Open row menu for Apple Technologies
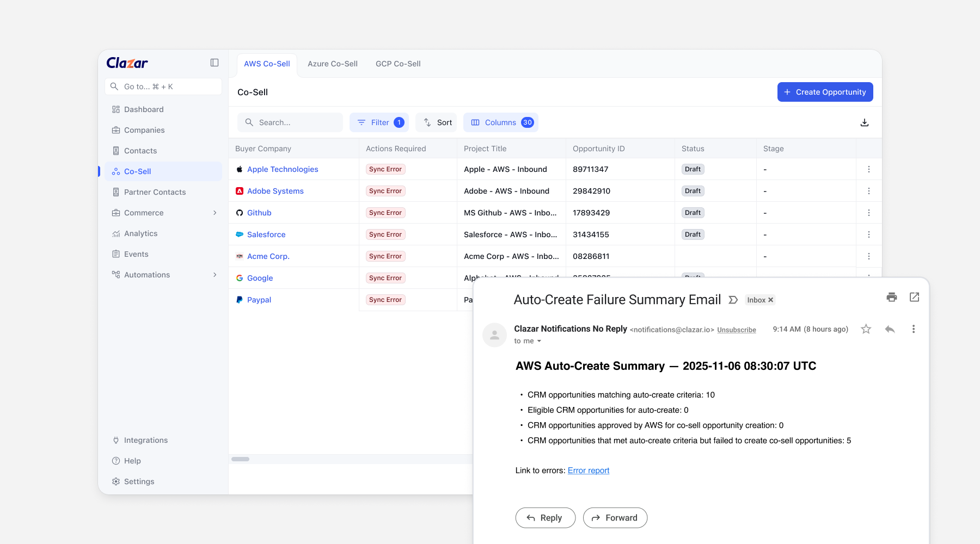 [x=869, y=169]
